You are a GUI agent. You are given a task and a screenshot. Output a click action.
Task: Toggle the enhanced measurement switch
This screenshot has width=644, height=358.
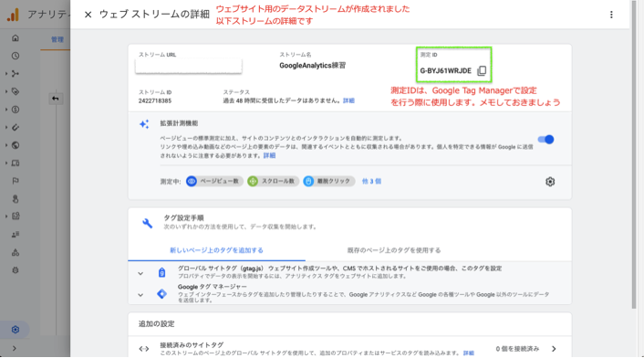click(545, 140)
